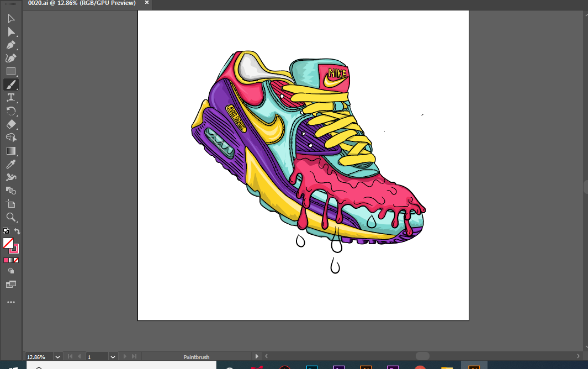Apply Gradient mode button
The width and height of the screenshot is (588, 369).
coord(11,260)
